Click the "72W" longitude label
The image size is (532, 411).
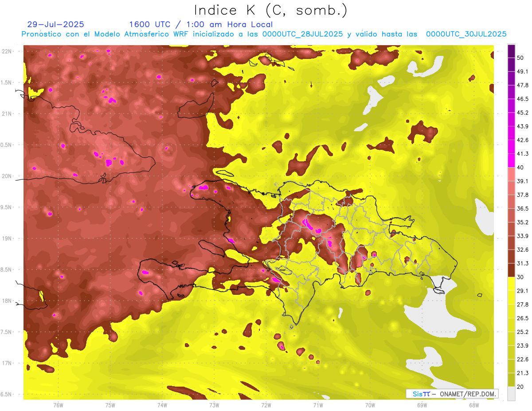pos(266,405)
